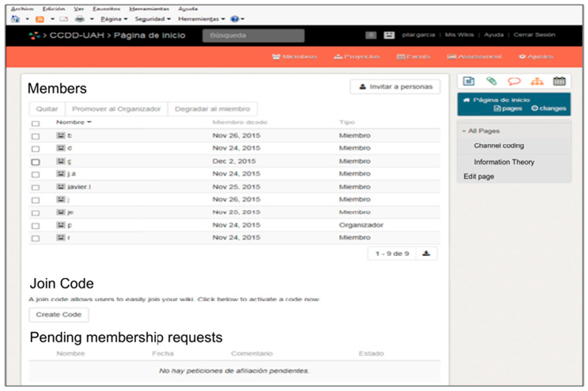Click the RSS feed icon in browser toolbar
Image resolution: width=588 pixels, height=391 pixels.
click(x=40, y=19)
